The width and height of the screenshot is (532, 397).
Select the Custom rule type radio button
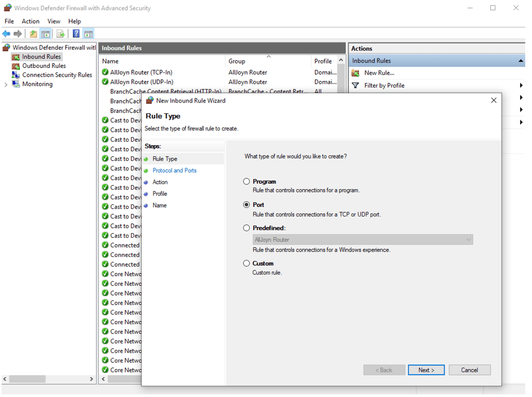point(246,263)
